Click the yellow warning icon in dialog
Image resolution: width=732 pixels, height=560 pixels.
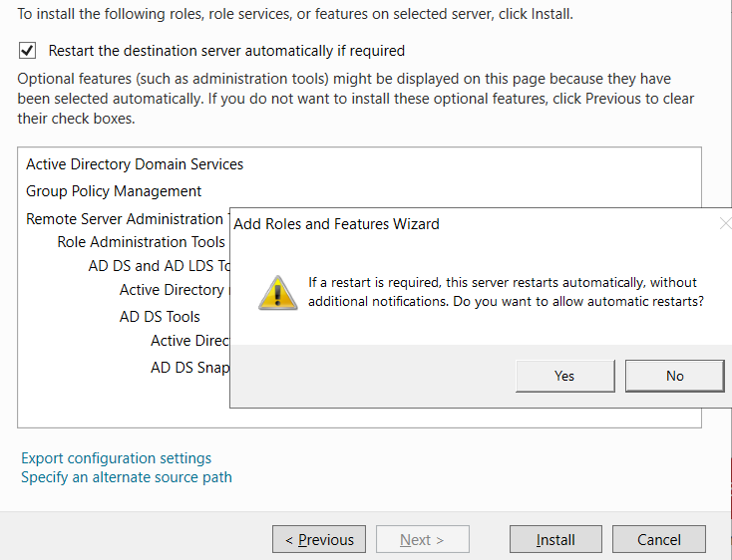tap(278, 293)
